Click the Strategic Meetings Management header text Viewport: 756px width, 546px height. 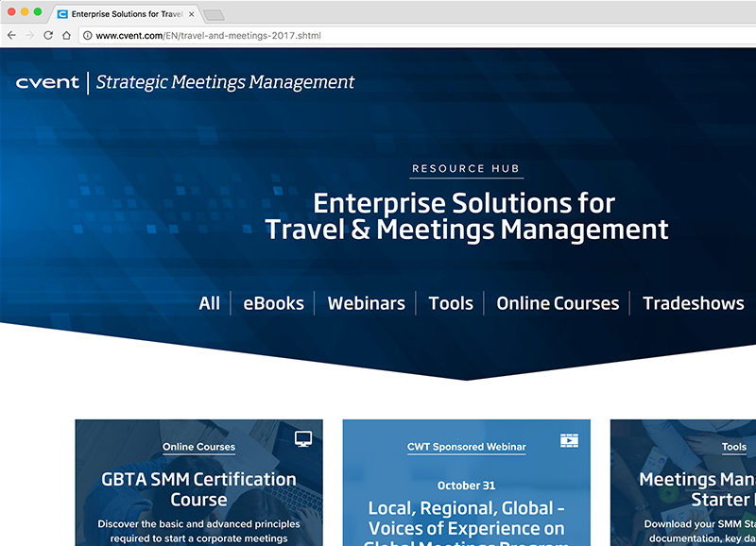[x=226, y=82]
